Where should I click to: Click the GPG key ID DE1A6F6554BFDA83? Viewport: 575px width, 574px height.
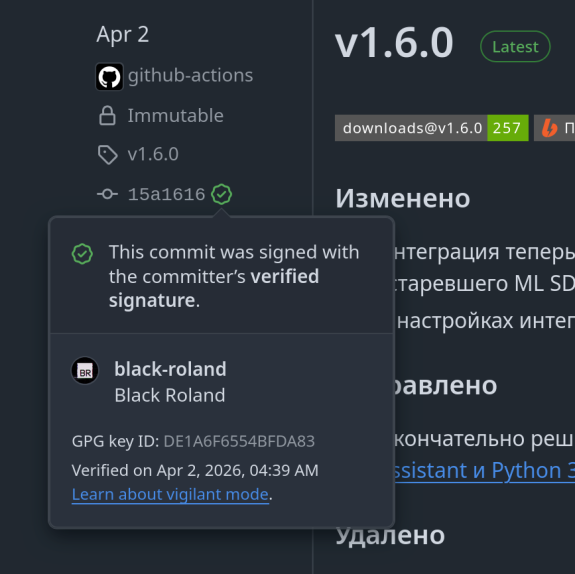pyautogui.click(x=239, y=442)
